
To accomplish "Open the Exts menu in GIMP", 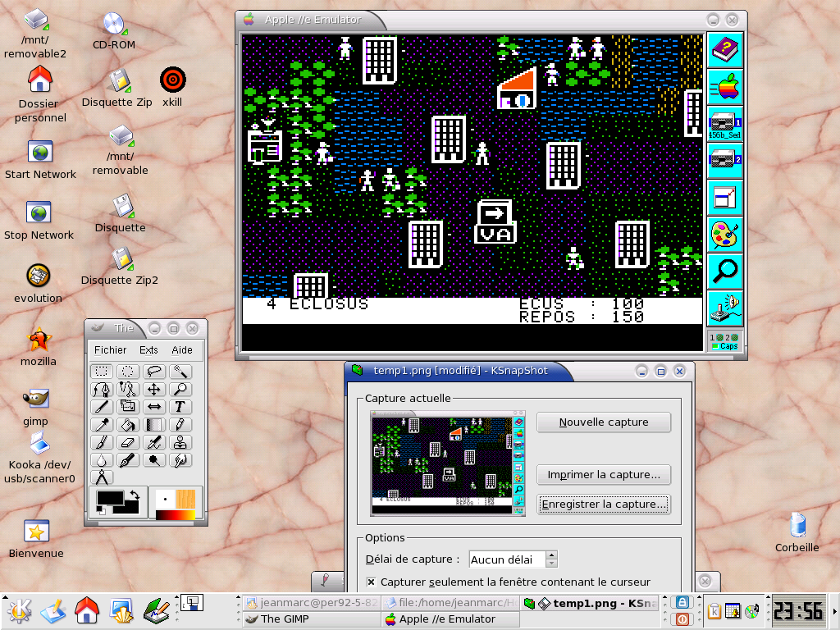I will (x=148, y=349).
